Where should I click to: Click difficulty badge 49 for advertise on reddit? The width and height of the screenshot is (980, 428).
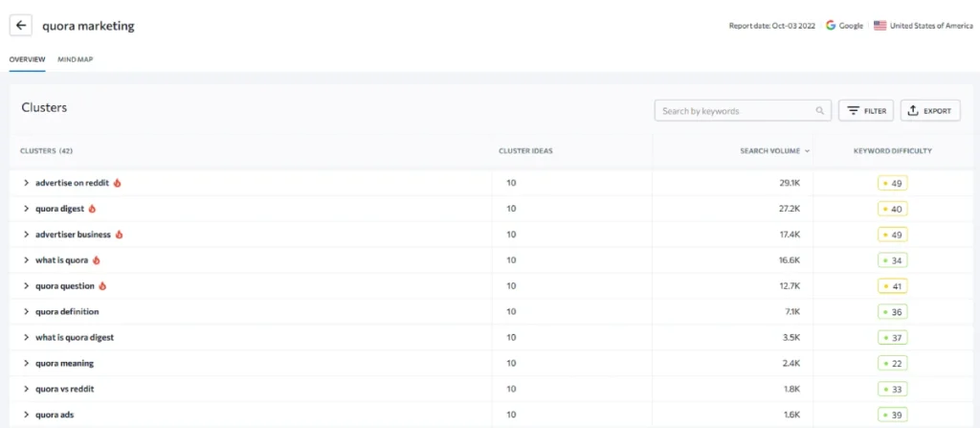pyautogui.click(x=893, y=183)
